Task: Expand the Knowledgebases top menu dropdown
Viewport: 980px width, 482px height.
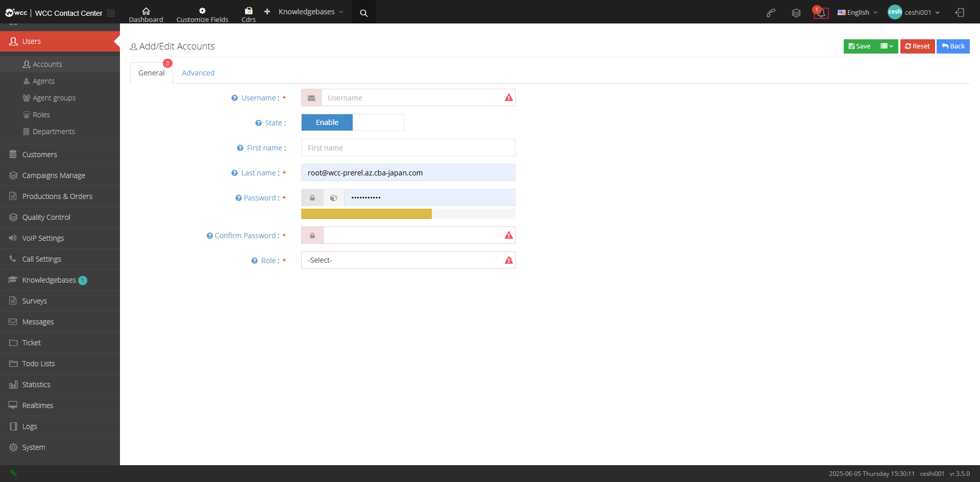Action: pos(311,12)
